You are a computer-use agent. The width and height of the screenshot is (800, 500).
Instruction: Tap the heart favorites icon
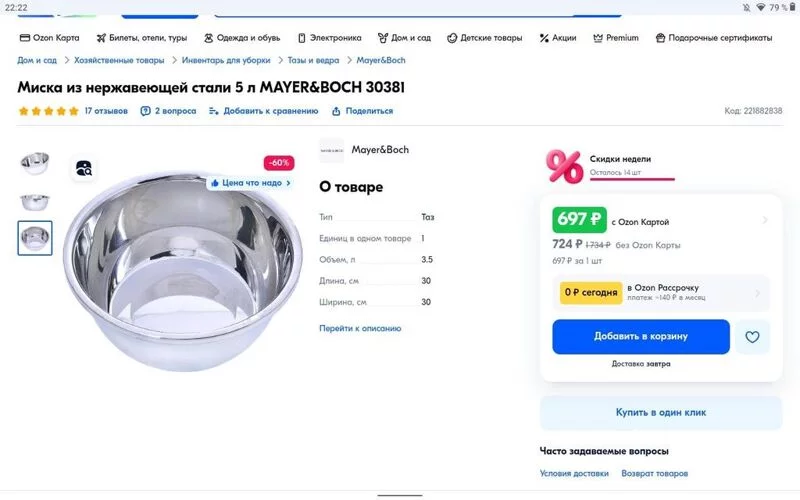click(x=752, y=337)
